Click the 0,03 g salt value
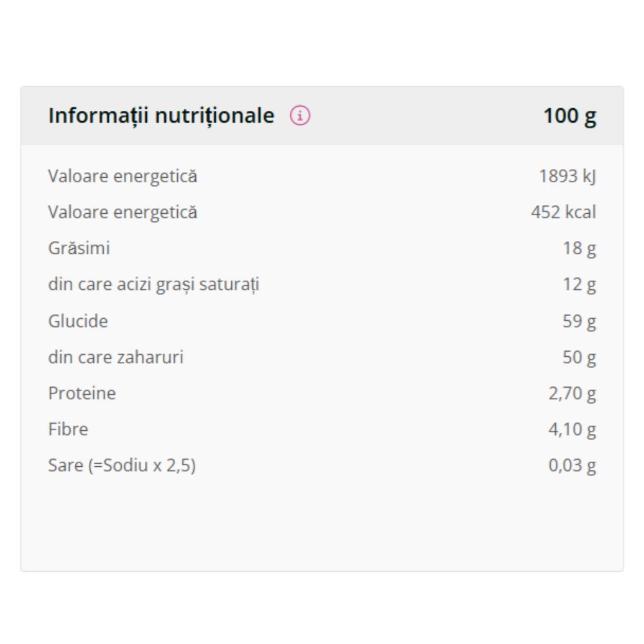This screenshot has height=644, width=644. point(572,466)
